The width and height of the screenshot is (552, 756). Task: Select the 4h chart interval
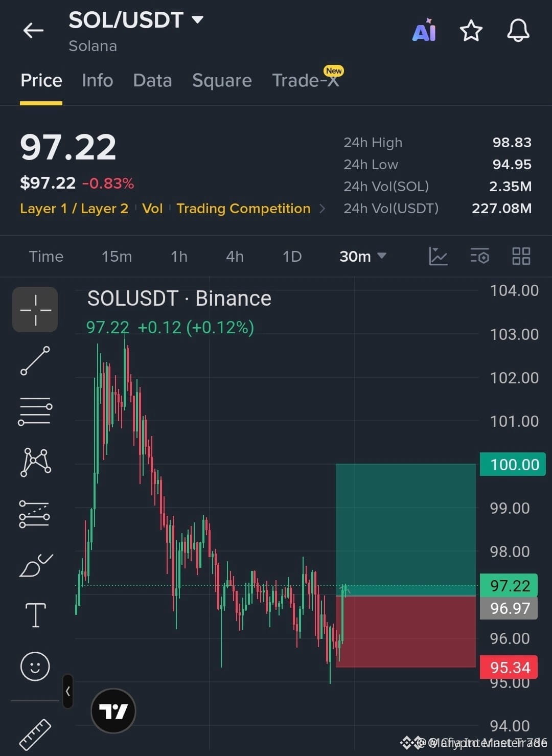click(x=235, y=256)
